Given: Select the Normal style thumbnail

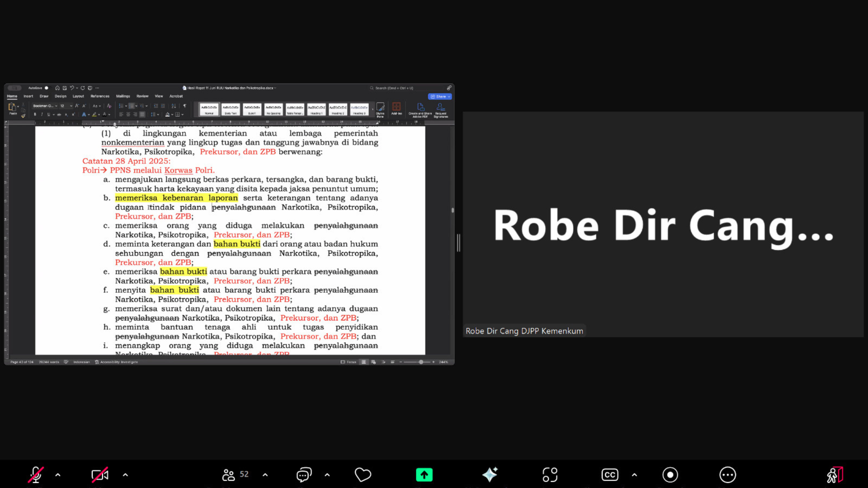Looking at the screenshot, I should point(209,109).
